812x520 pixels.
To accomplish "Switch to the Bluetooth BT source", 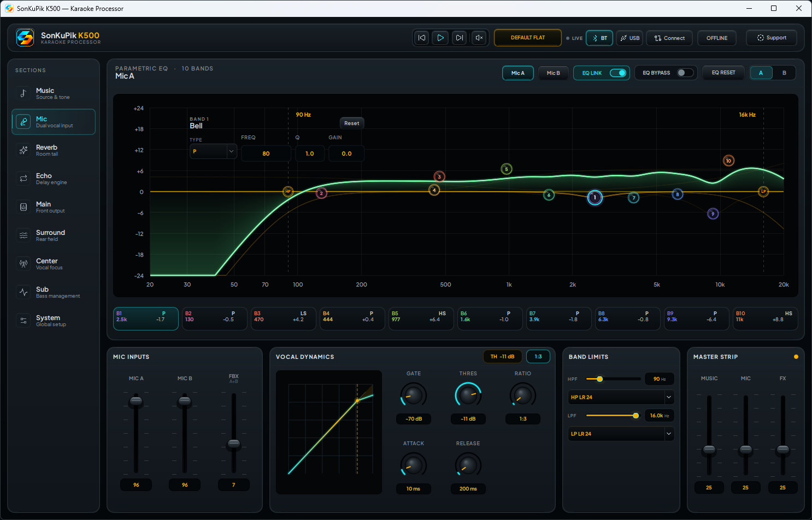I will pos(599,38).
